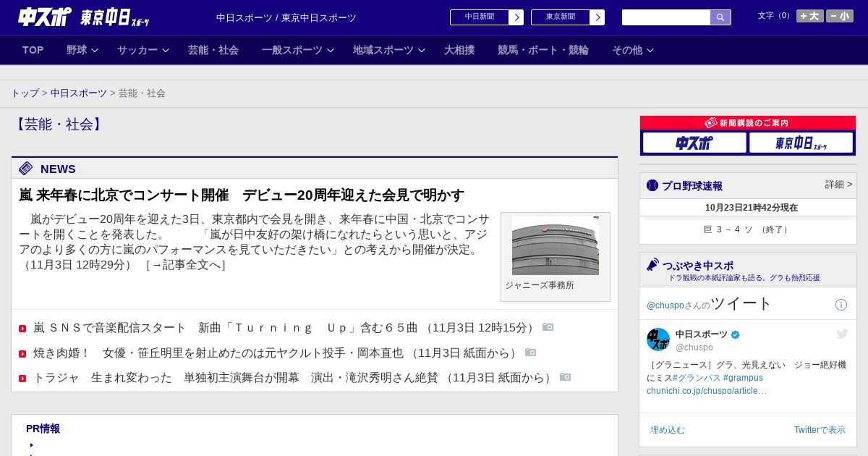Click the Twitter info circle icon
This screenshot has height=456, width=868.
coord(841,305)
